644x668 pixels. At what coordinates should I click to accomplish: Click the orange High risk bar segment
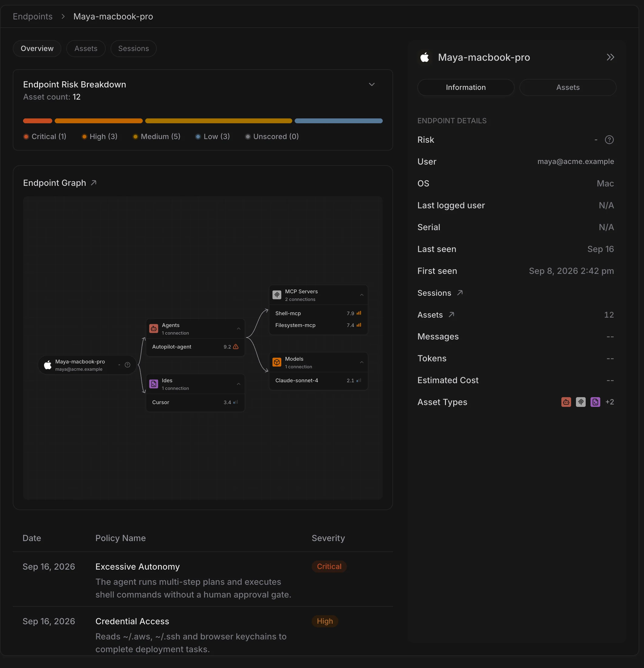pyautogui.click(x=98, y=121)
